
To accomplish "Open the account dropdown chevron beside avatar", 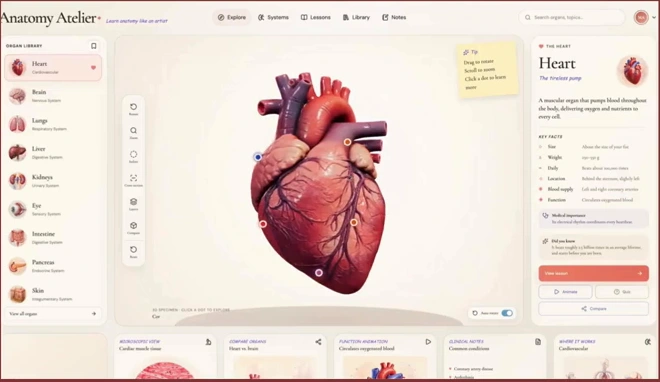I will tap(654, 17).
